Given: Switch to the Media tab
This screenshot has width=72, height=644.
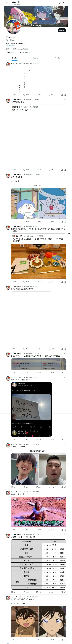Looking at the screenshot, I should (x=57, y=58).
